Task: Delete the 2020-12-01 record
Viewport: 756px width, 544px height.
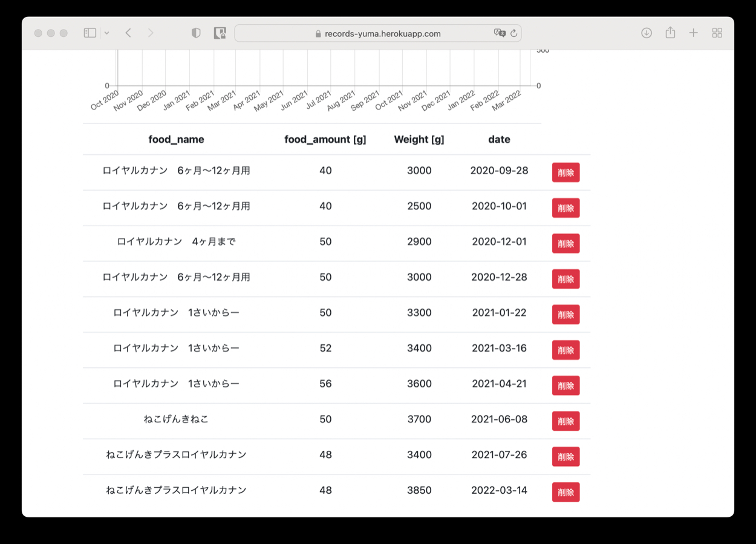Action: pyautogui.click(x=565, y=243)
